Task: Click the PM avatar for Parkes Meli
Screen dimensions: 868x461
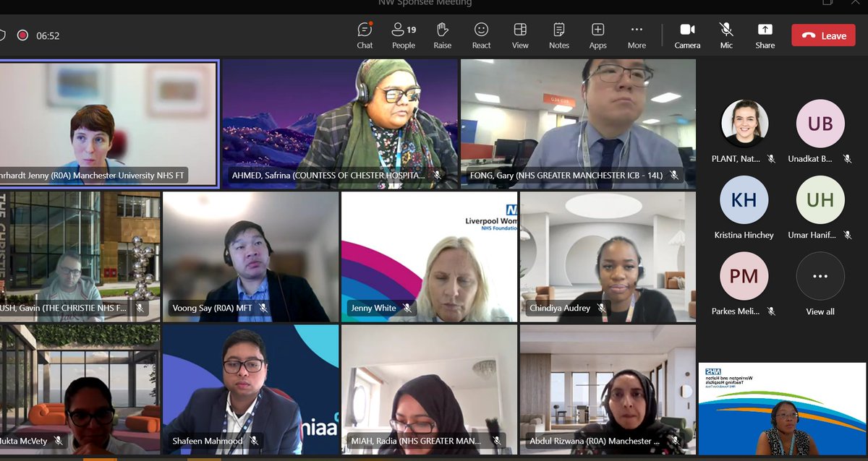Action: tap(744, 276)
